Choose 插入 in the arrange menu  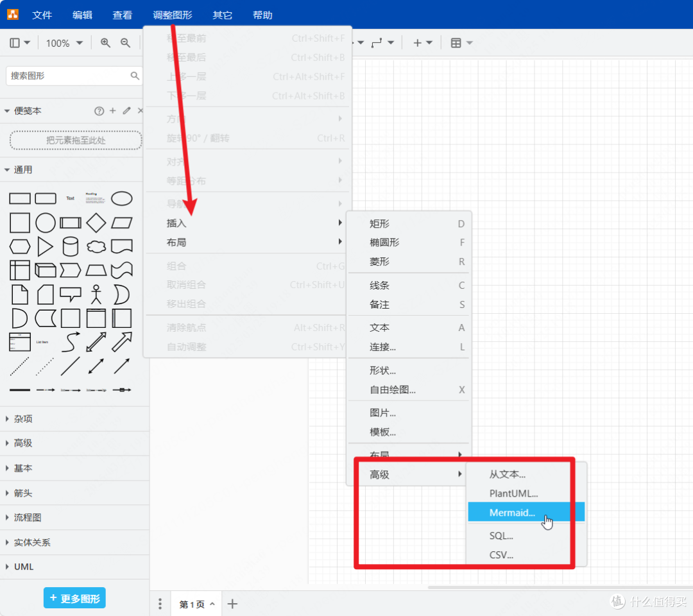[248, 223]
